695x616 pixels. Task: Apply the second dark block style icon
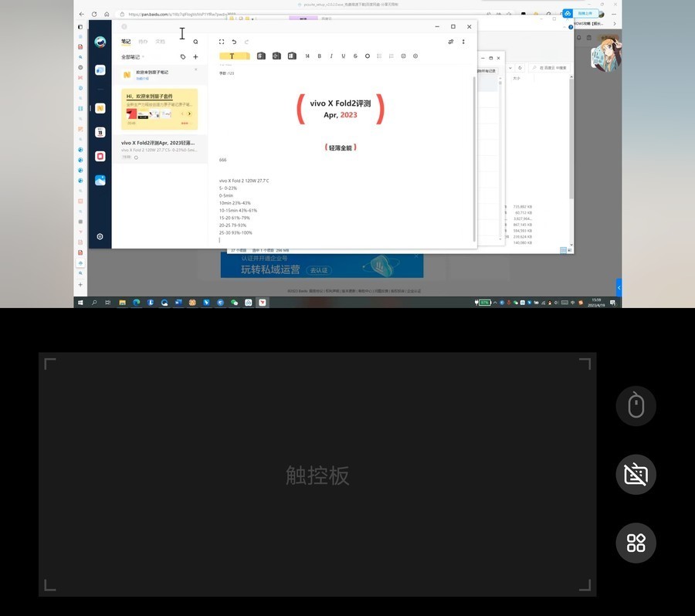(276, 56)
